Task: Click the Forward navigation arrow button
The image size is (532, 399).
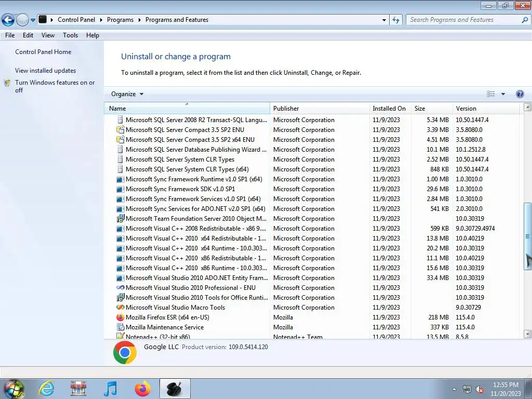Action: coord(22,20)
